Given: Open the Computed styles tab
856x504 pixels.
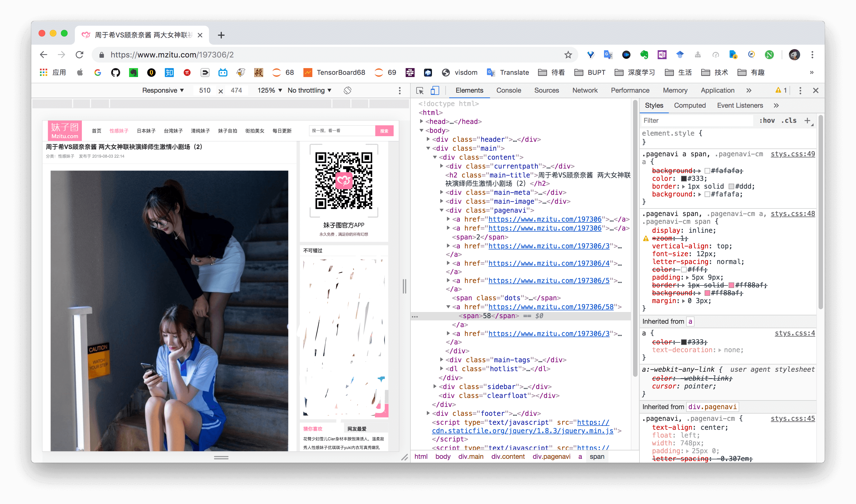Looking at the screenshot, I should 689,105.
